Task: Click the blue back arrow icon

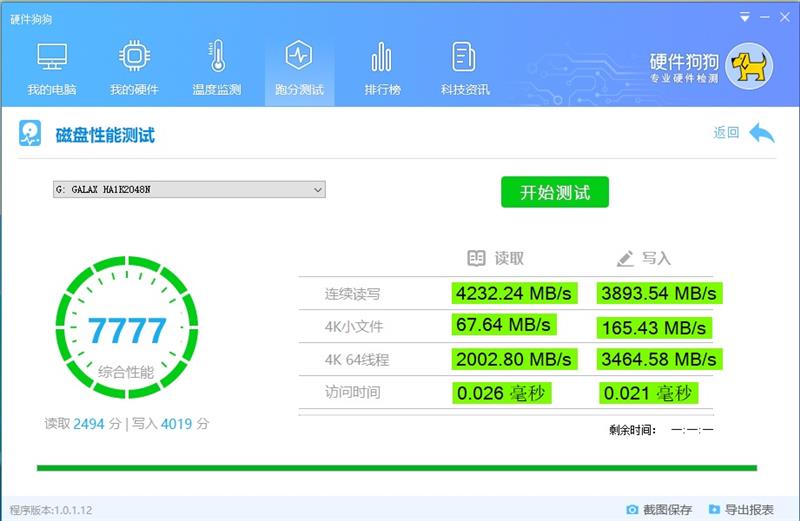Action: [x=762, y=133]
